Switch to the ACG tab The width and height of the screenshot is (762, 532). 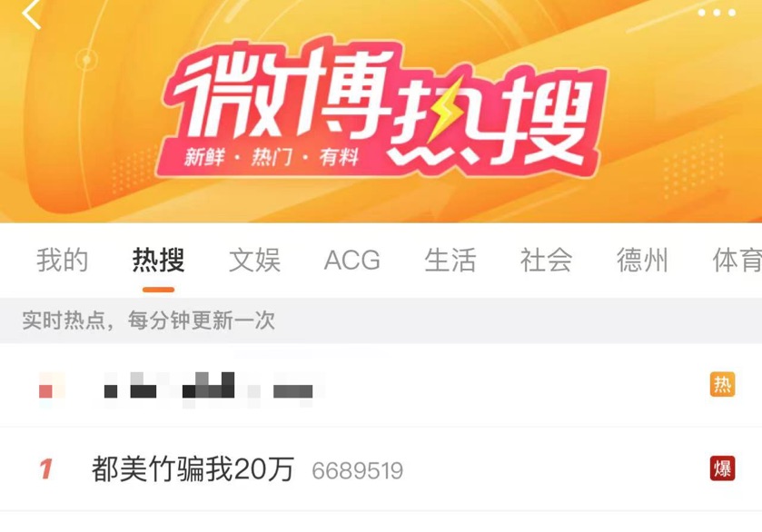352,260
